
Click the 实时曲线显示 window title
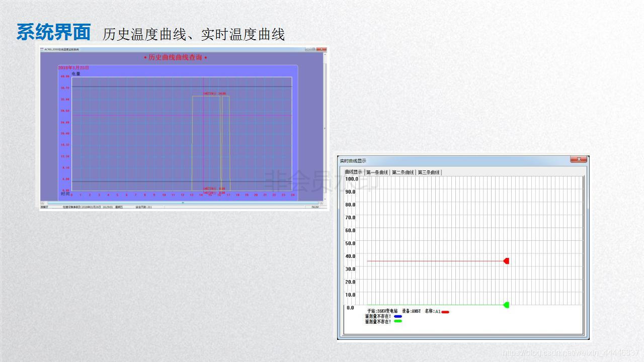(353, 161)
